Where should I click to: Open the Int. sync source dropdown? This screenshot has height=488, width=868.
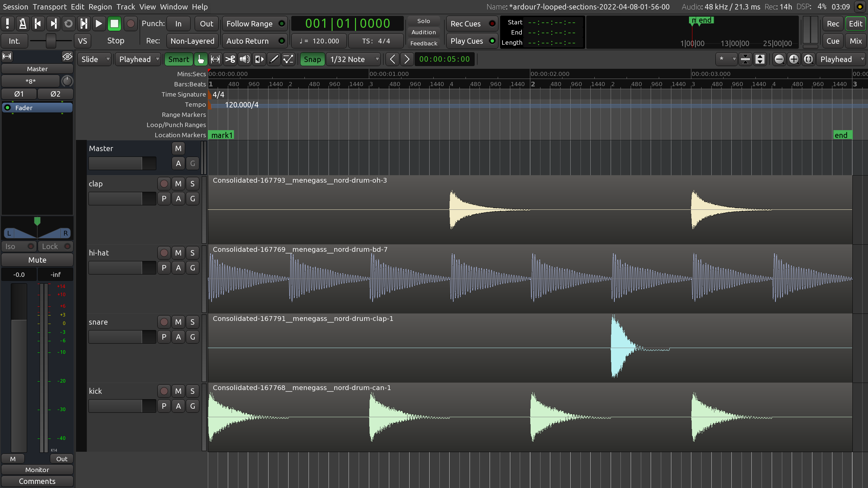14,41
